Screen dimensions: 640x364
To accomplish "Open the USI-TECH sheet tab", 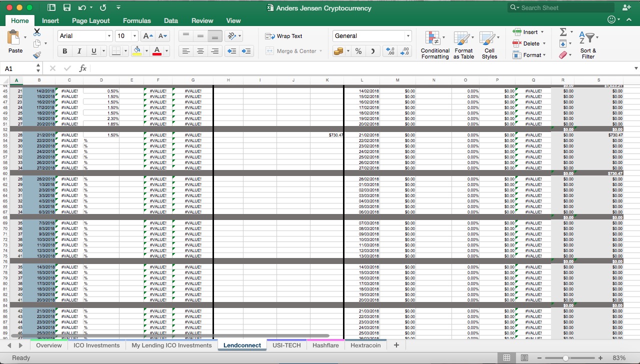I will (x=286, y=345).
